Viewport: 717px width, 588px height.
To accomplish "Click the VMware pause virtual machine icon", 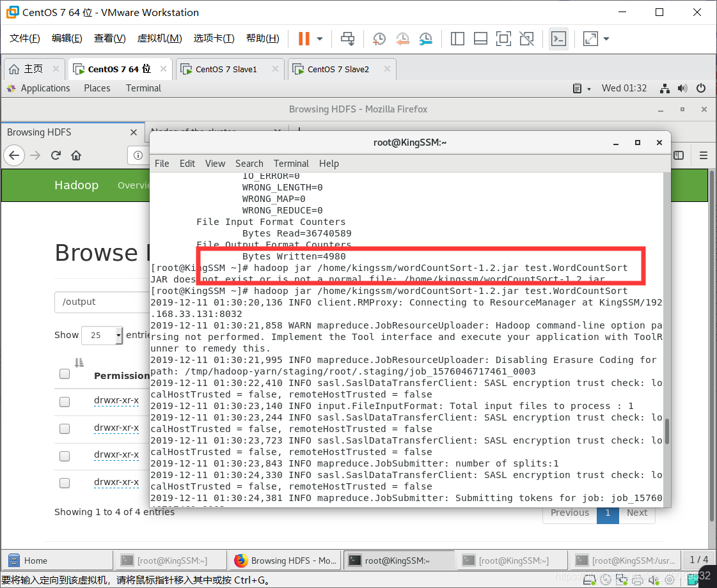I will tap(304, 38).
